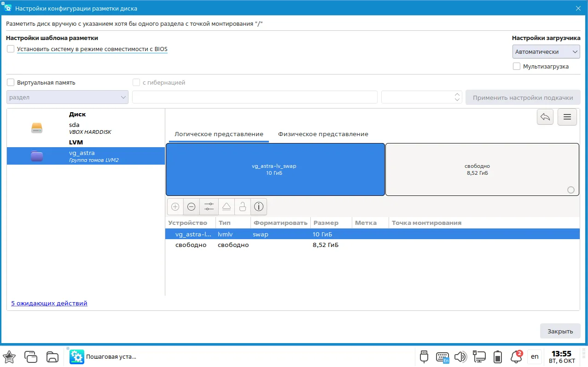Select the vg_astra-l... table row
588x367 pixels.
[x=373, y=234]
